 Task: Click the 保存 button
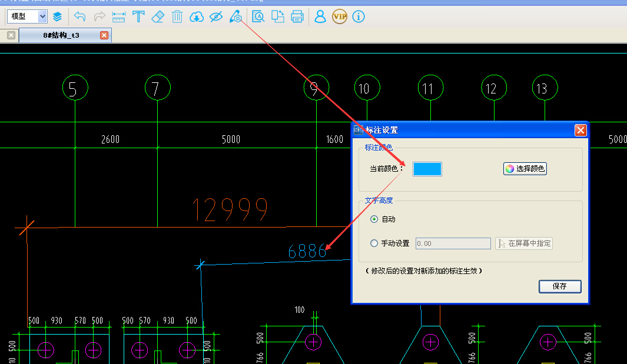point(560,286)
